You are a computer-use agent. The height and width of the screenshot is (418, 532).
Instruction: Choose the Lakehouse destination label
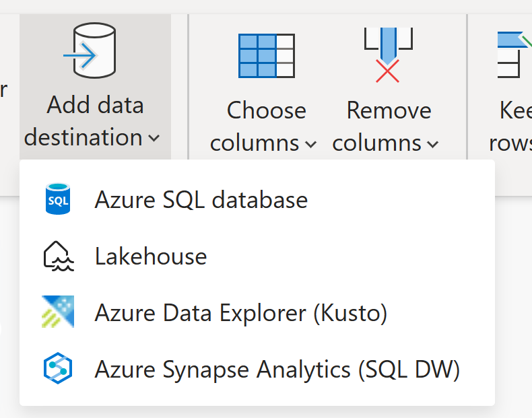(x=151, y=256)
